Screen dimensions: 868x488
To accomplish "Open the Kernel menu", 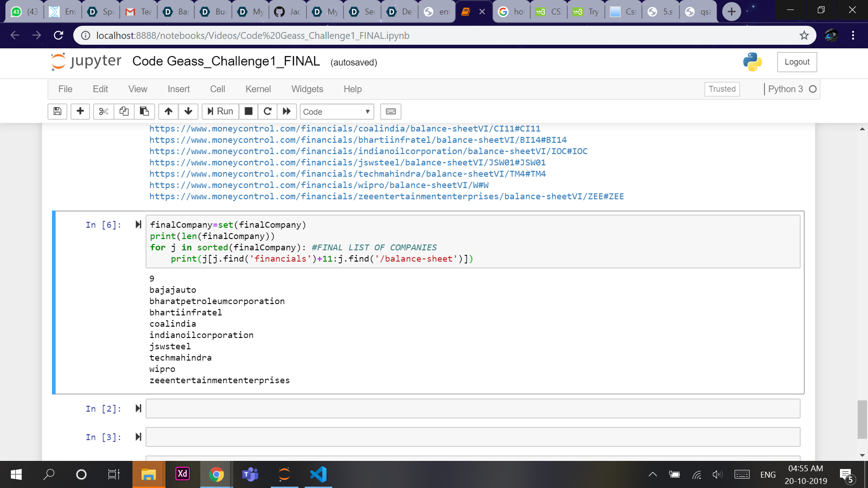I will coord(258,89).
